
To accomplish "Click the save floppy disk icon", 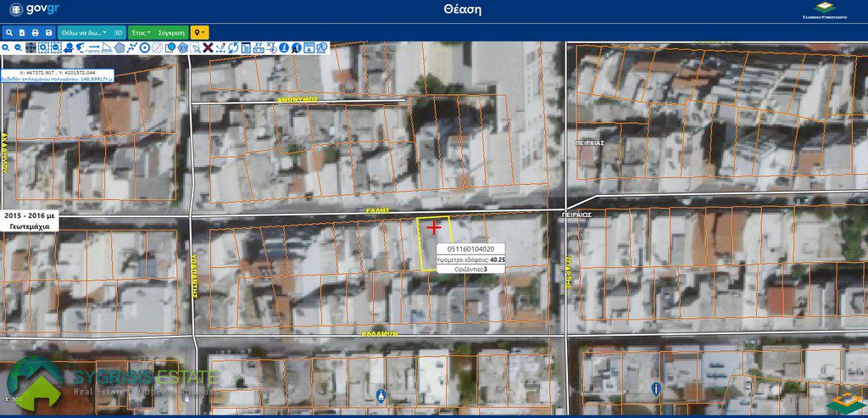I will tap(49, 32).
